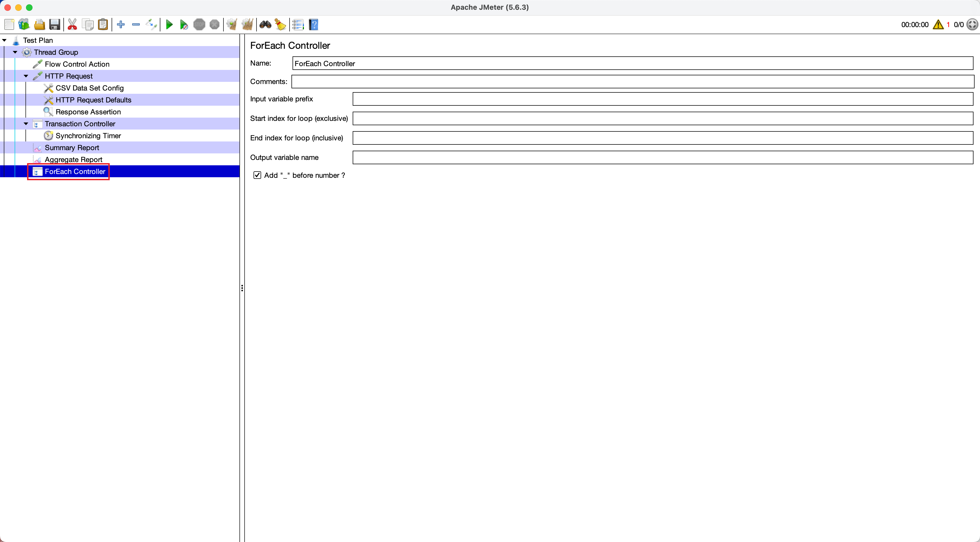Screen dimensions: 980x542
Task: Click the Output variable name field
Action: 663,157
